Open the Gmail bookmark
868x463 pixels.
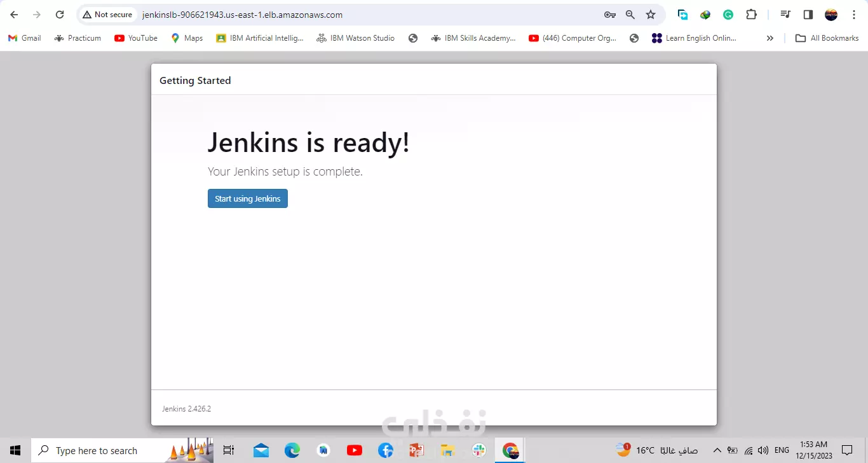tap(24, 38)
